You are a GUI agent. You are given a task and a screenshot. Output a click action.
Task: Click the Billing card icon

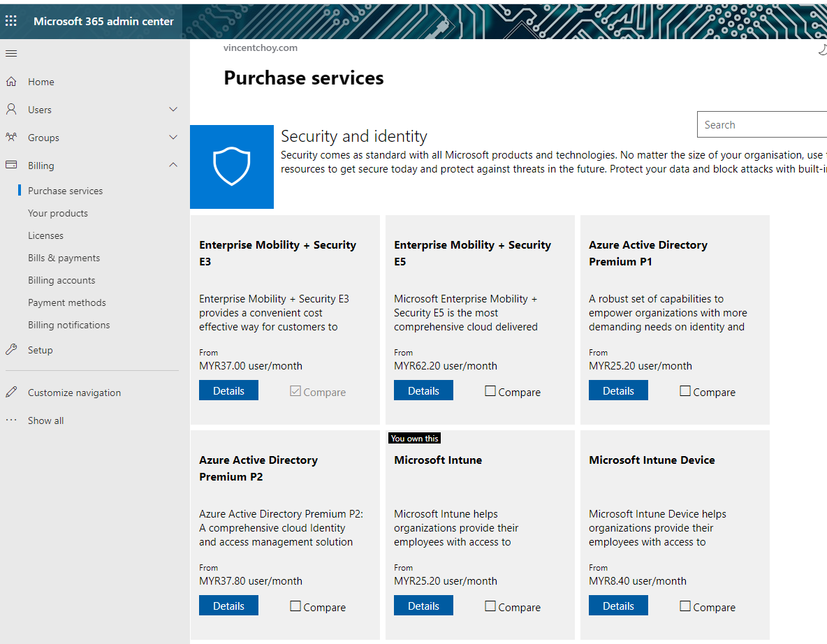tap(11, 165)
